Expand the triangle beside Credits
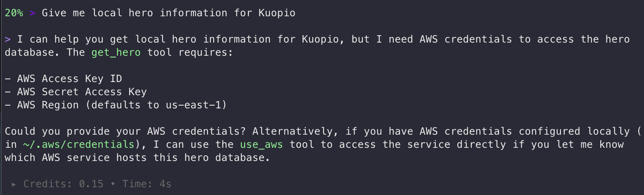 [14, 185]
